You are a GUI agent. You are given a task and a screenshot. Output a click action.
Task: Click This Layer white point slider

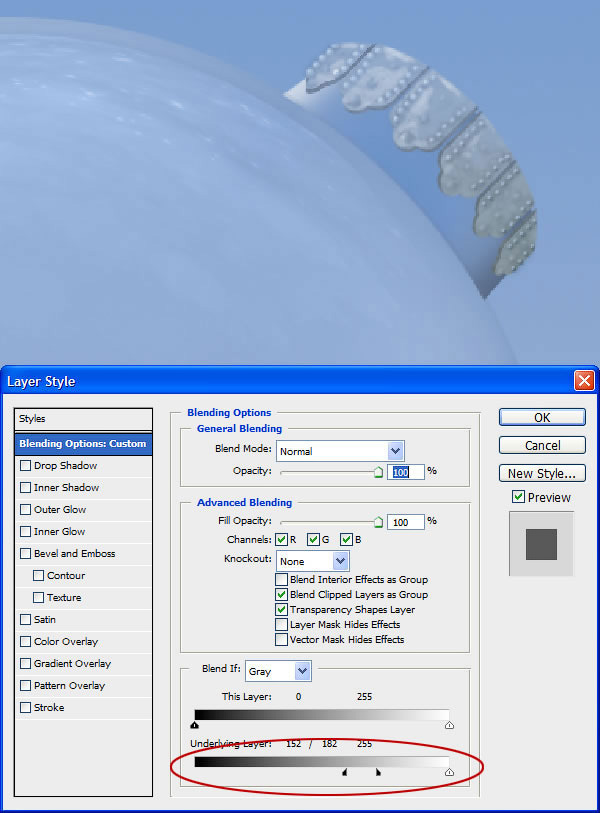pyautogui.click(x=449, y=725)
